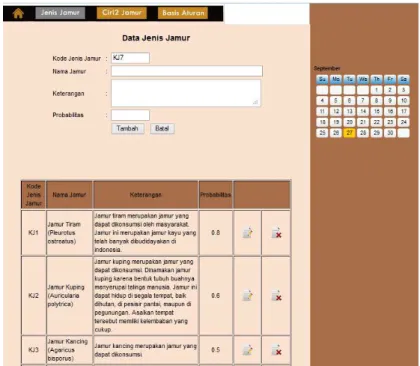Edit the KJ3 Jamur Kancing row

point(248,350)
